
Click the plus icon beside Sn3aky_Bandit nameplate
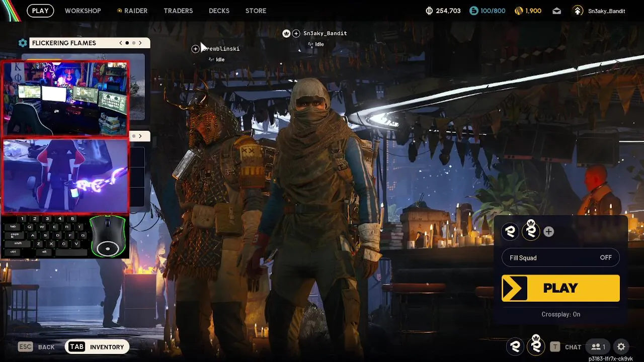click(x=296, y=33)
